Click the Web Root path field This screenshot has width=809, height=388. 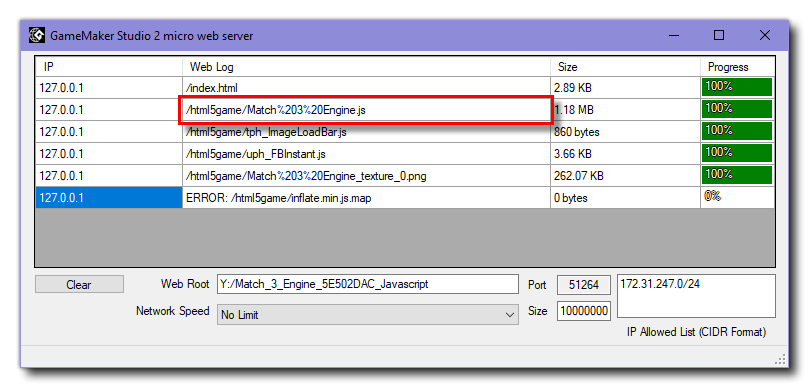click(x=367, y=284)
